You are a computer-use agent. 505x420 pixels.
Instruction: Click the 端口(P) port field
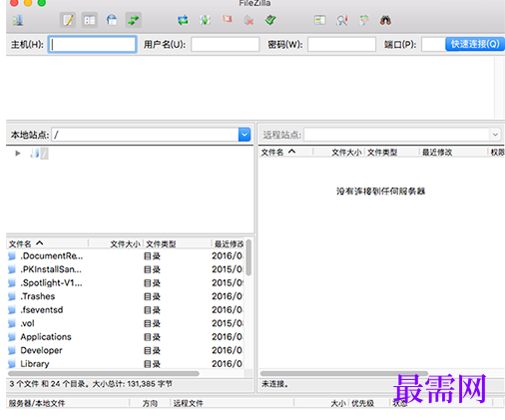pyautogui.click(x=433, y=44)
